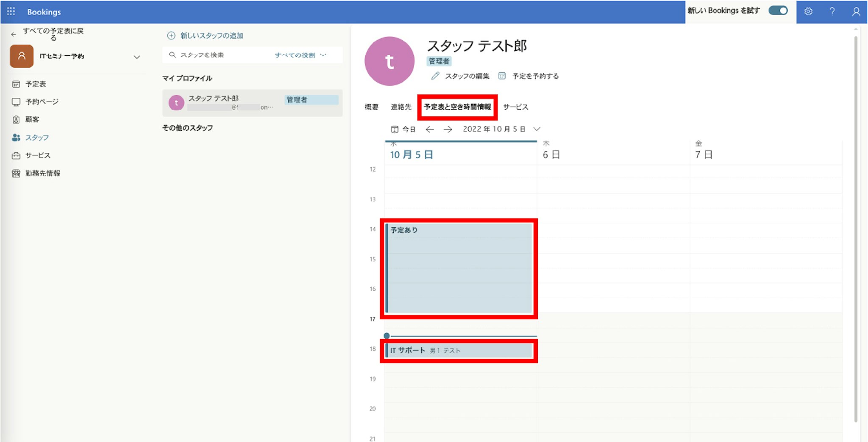Viewport: 868px width, 442px height.
Task: Click the back arrow to all calendars
Action: 14,34
